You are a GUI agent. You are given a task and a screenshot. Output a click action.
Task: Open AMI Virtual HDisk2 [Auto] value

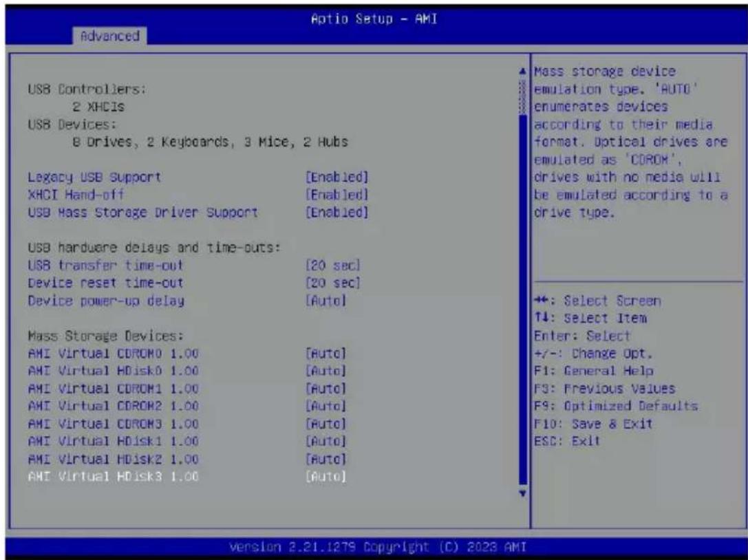point(325,459)
